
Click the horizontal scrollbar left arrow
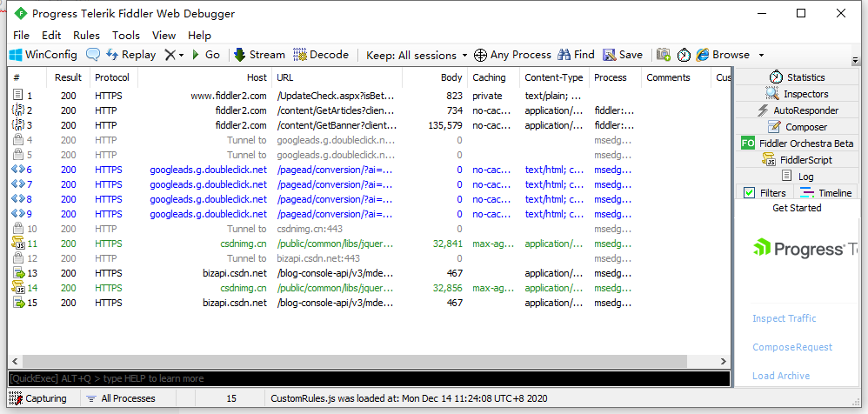click(15, 361)
